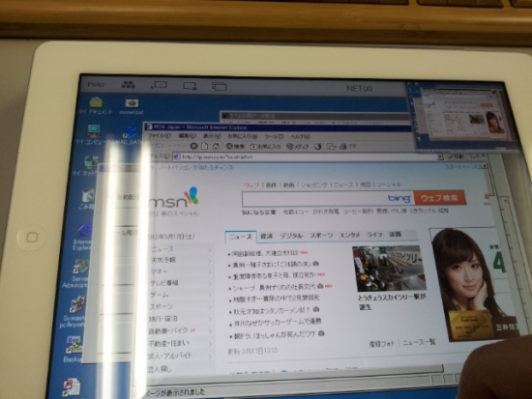Open the ニュース一覧 link
The width and height of the screenshot is (532, 399).
419,342
